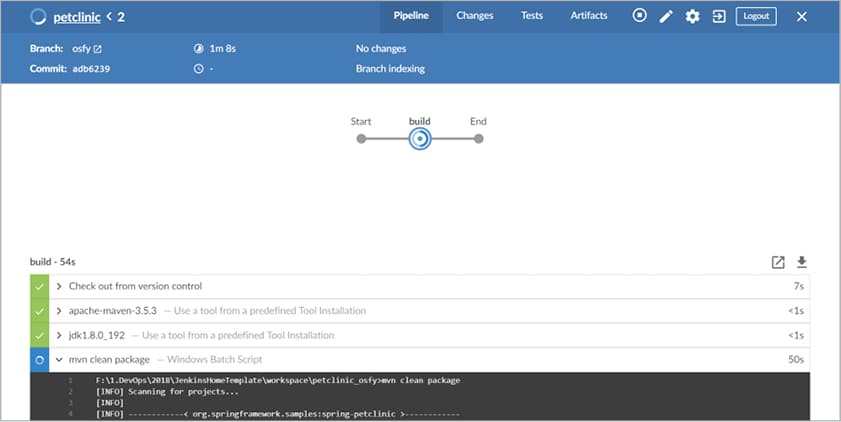Click the Jenkins Blue Ocean logo icon

pyautogui.click(x=39, y=16)
